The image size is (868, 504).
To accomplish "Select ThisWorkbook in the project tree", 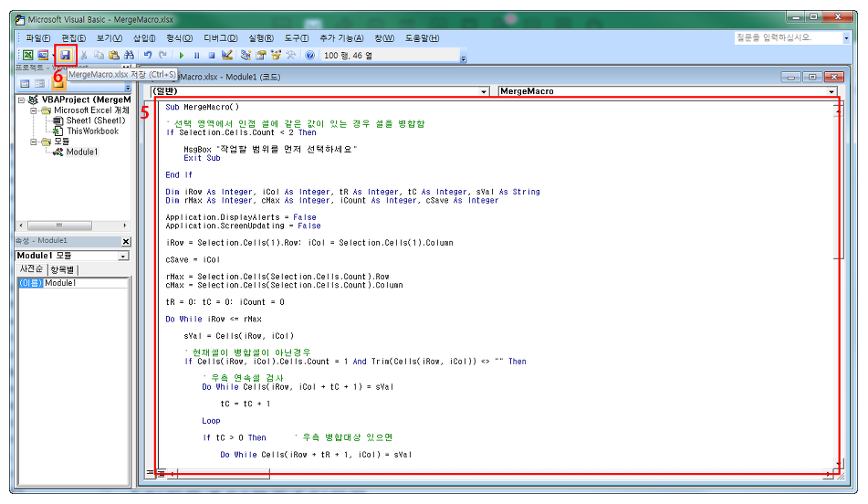I will coord(92,131).
